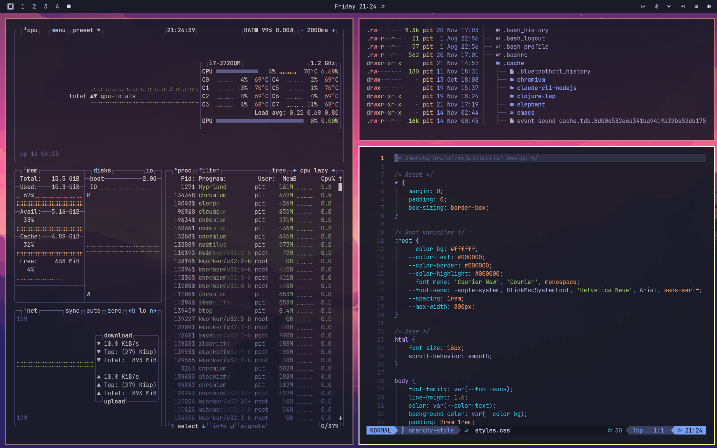Switch to workspace 2 in top bar
The image size is (717, 448).
pos(34,6)
